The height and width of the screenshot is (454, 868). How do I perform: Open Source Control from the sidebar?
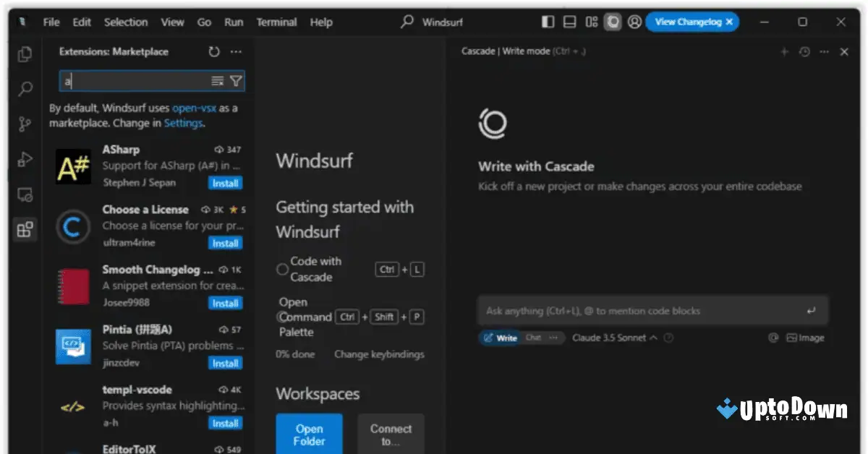(24, 124)
